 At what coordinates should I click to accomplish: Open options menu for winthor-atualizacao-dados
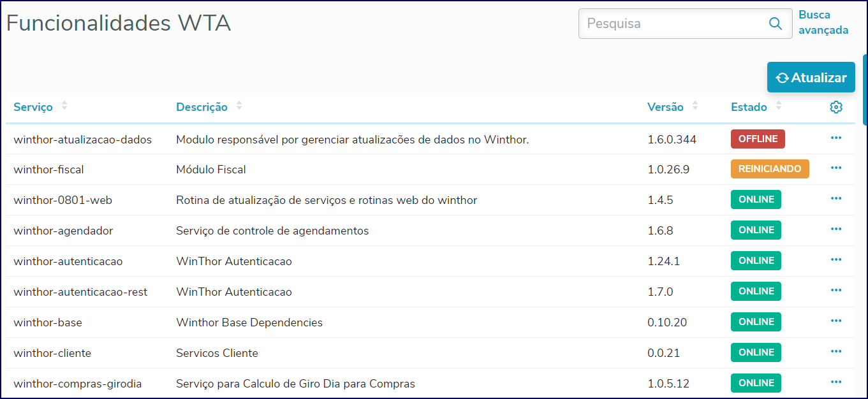(x=836, y=138)
